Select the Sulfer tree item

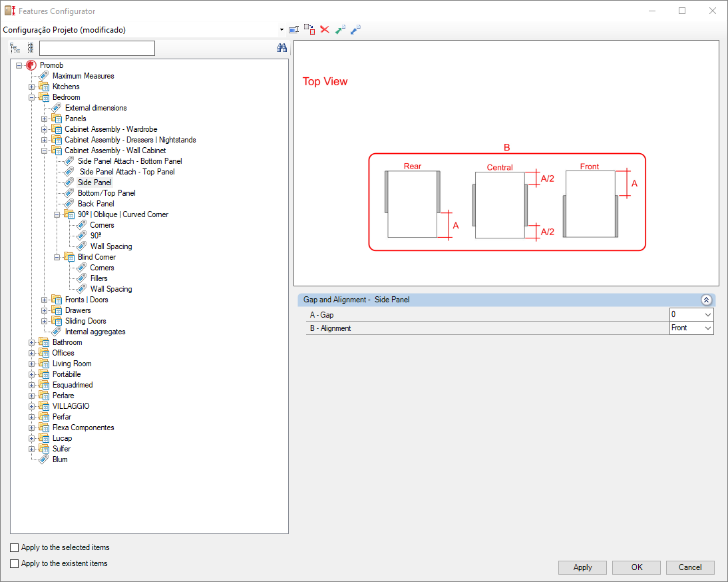point(61,449)
